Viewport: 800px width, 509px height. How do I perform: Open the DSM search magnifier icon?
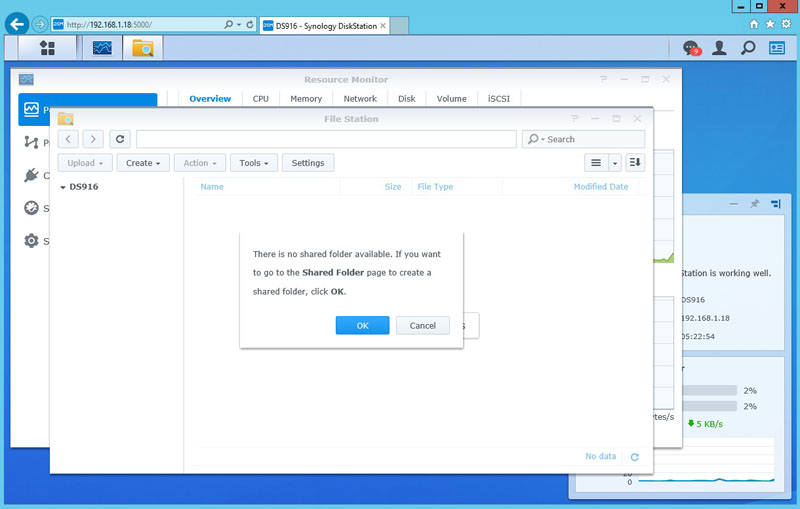748,48
